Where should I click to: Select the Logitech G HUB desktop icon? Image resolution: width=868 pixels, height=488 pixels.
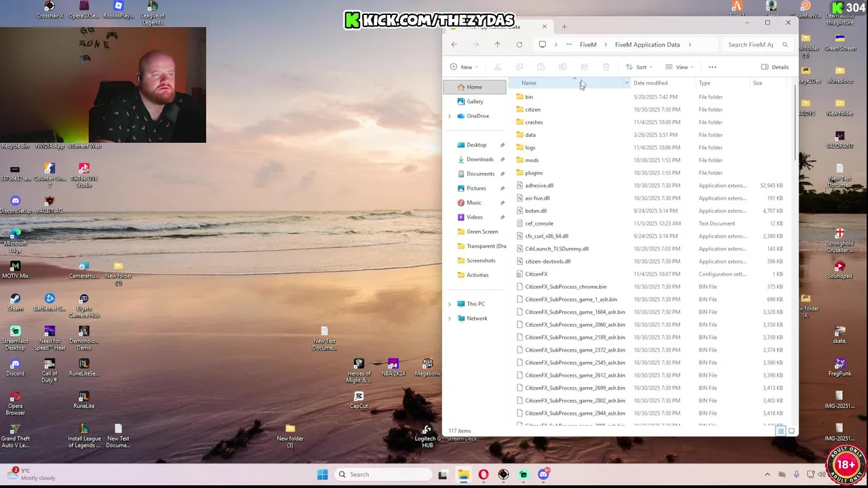pos(427,436)
